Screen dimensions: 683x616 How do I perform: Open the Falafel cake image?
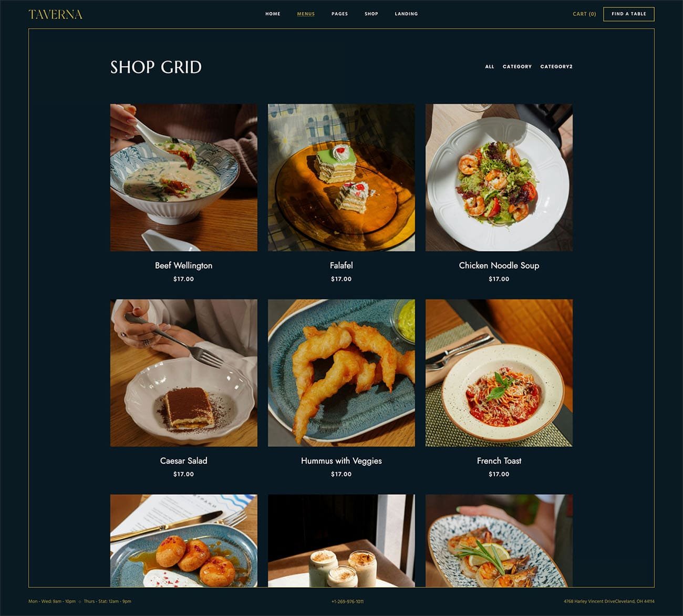point(341,178)
